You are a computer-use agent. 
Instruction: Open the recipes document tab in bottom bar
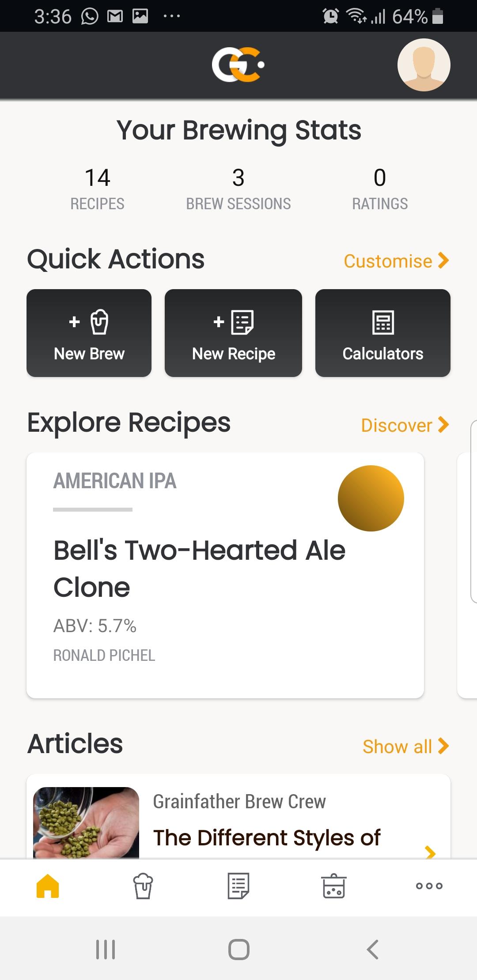pyautogui.click(x=238, y=886)
